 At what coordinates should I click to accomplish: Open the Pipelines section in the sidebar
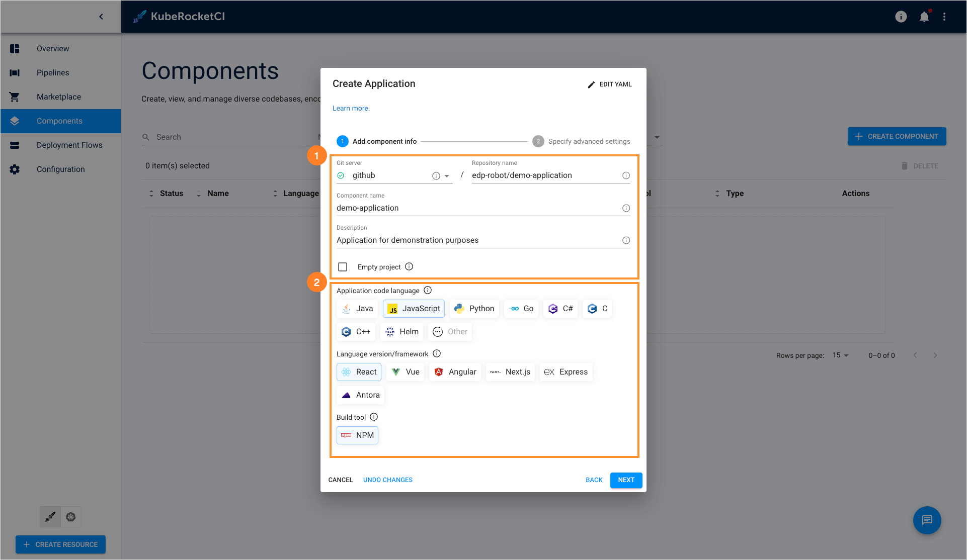(52, 72)
